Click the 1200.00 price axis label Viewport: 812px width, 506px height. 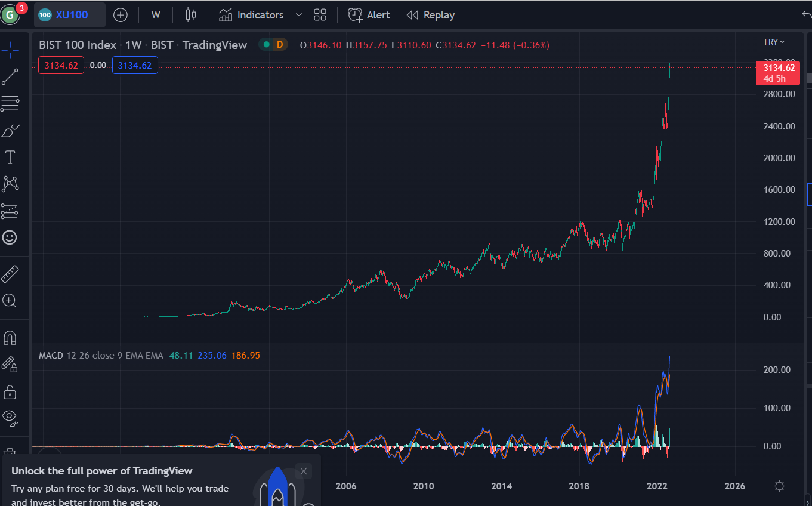[779, 221]
